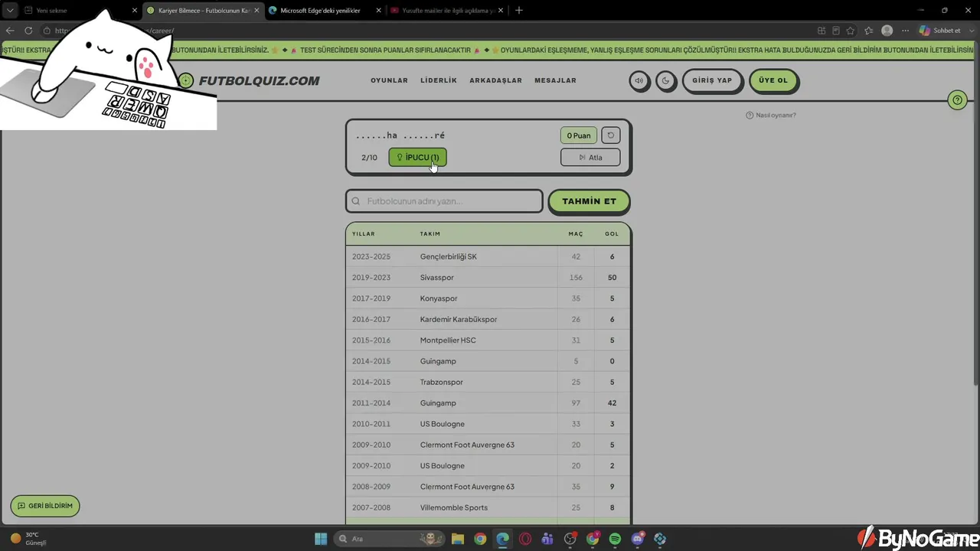Open Spotify from the taskbar
Screen dimensions: 980x551
pos(616,539)
